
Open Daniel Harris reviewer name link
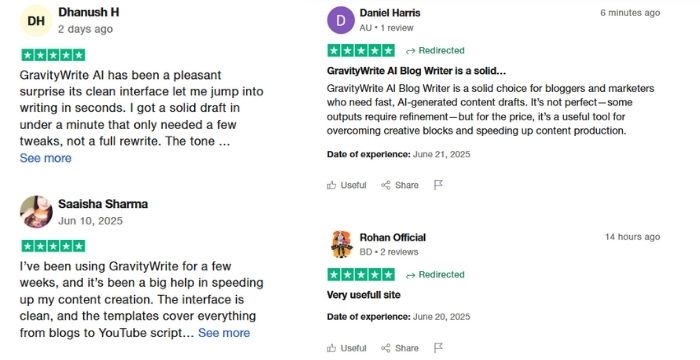(x=390, y=13)
